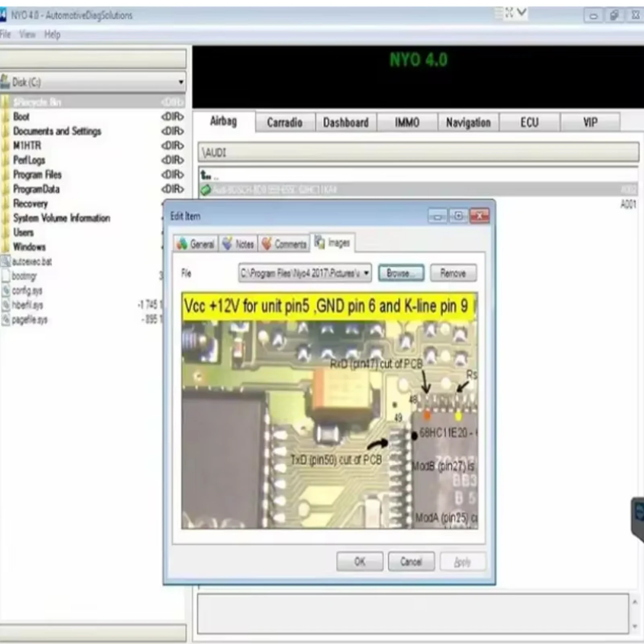
Task: Click the Disk (C:) drive icon
Action: coord(5,82)
